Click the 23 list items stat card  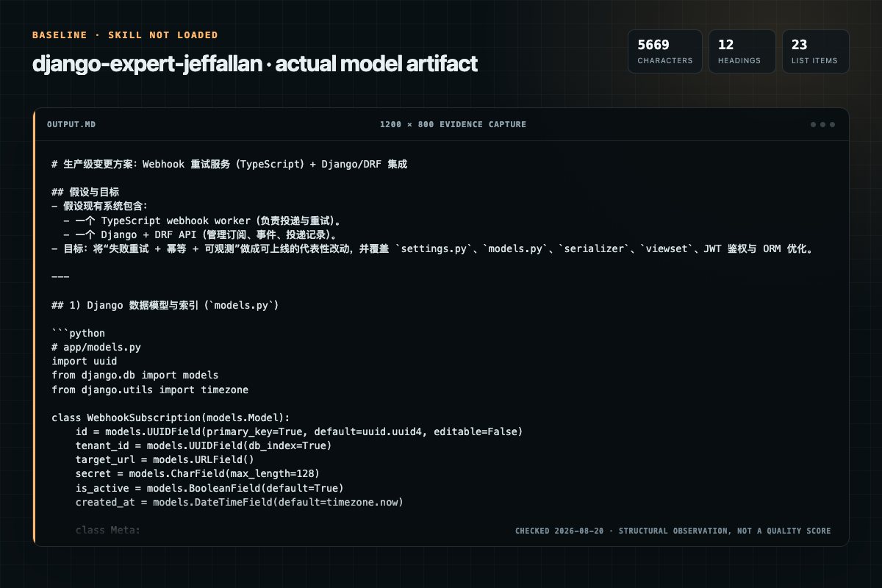pyautogui.click(x=815, y=51)
